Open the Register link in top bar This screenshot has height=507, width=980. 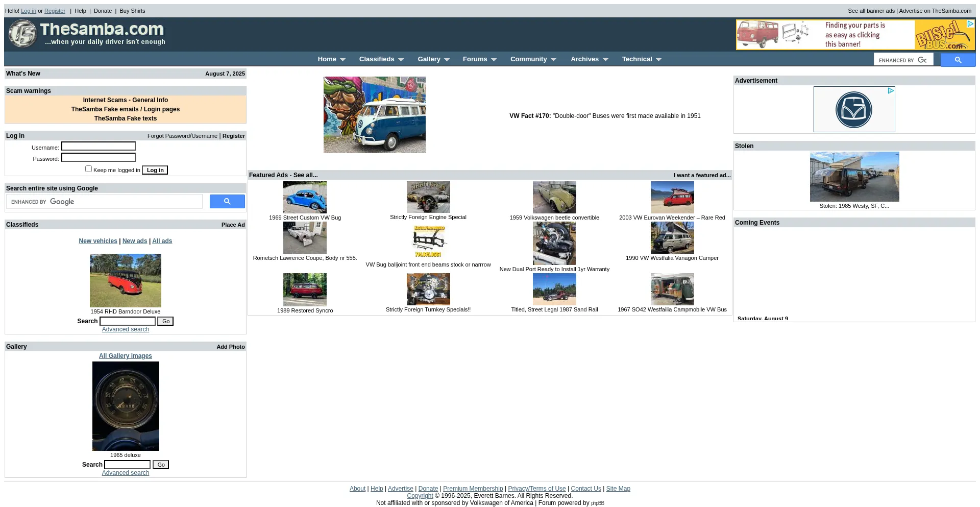pos(55,11)
